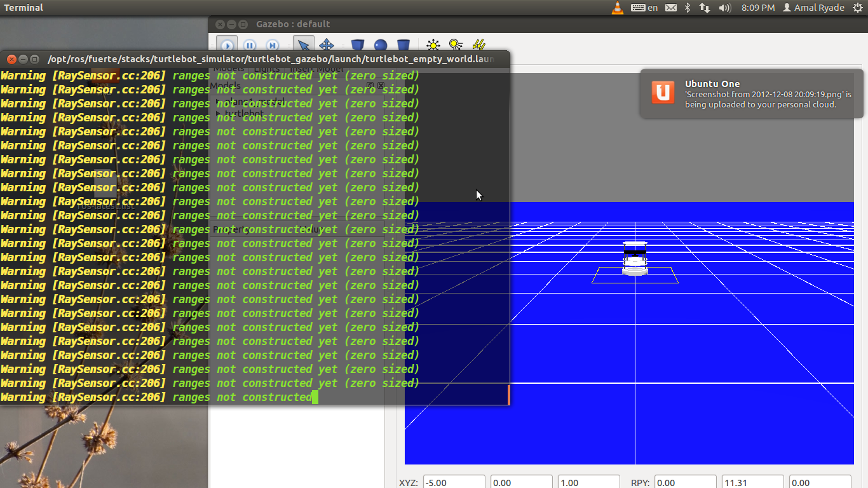Click the Terminal app name in top panel
868x488 pixels.
[x=24, y=8]
